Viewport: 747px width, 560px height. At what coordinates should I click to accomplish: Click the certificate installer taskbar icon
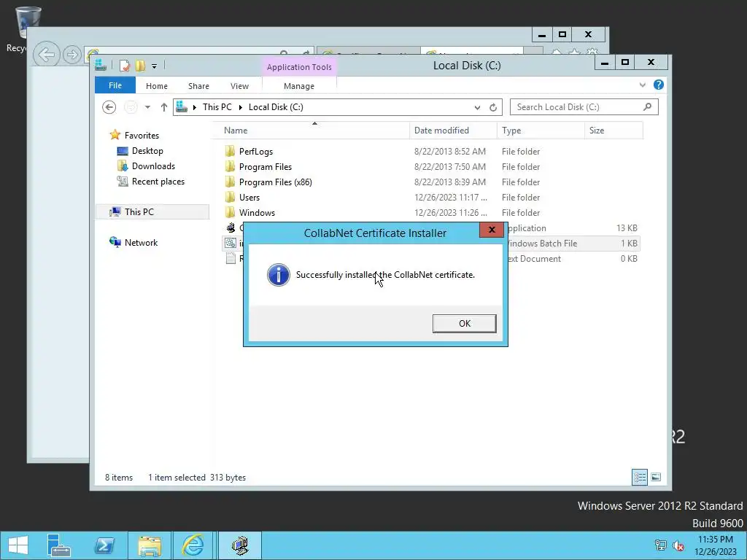pos(240,545)
